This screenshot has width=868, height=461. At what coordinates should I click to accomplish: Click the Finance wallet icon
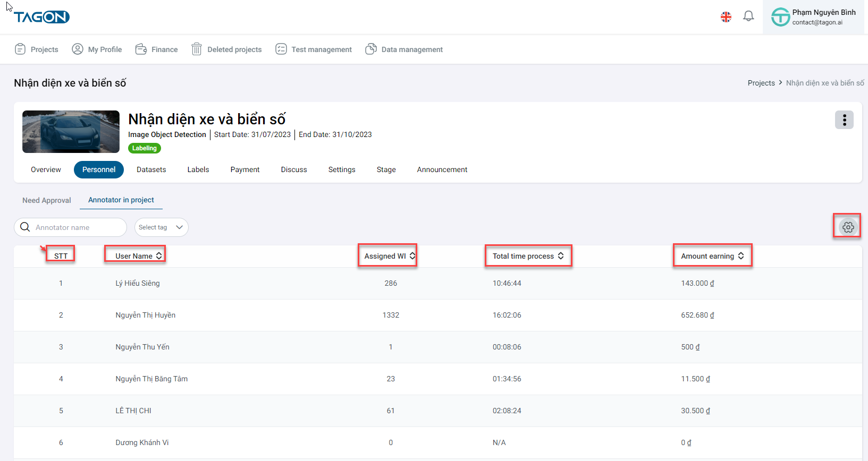(141, 49)
